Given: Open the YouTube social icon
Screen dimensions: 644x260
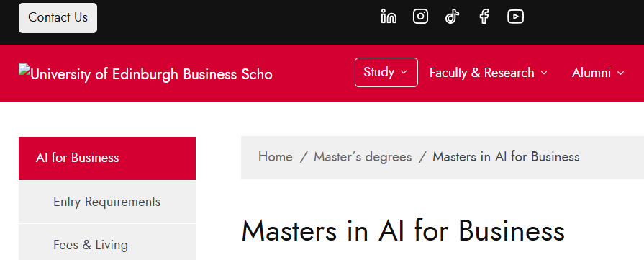Looking at the screenshot, I should click(x=515, y=17).
